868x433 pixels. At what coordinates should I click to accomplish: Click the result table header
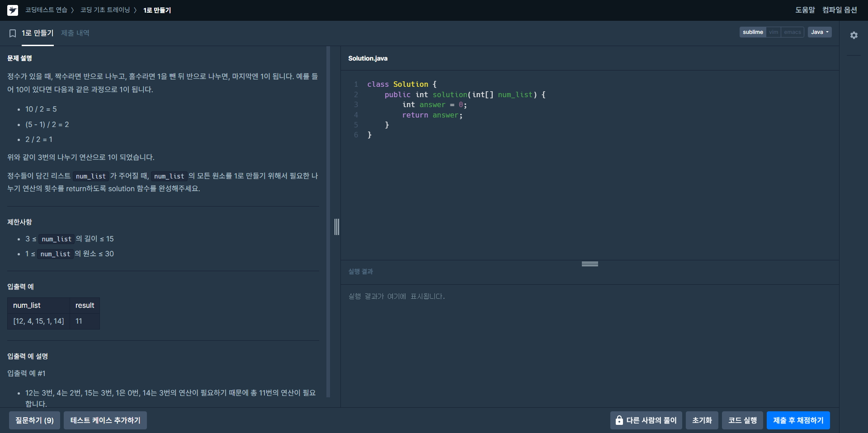click(85, 306)
